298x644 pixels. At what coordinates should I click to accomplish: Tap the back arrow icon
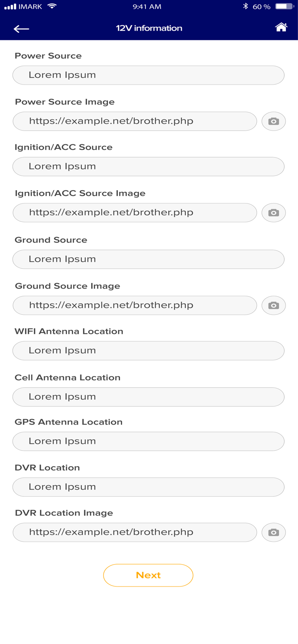coord(21,29)
